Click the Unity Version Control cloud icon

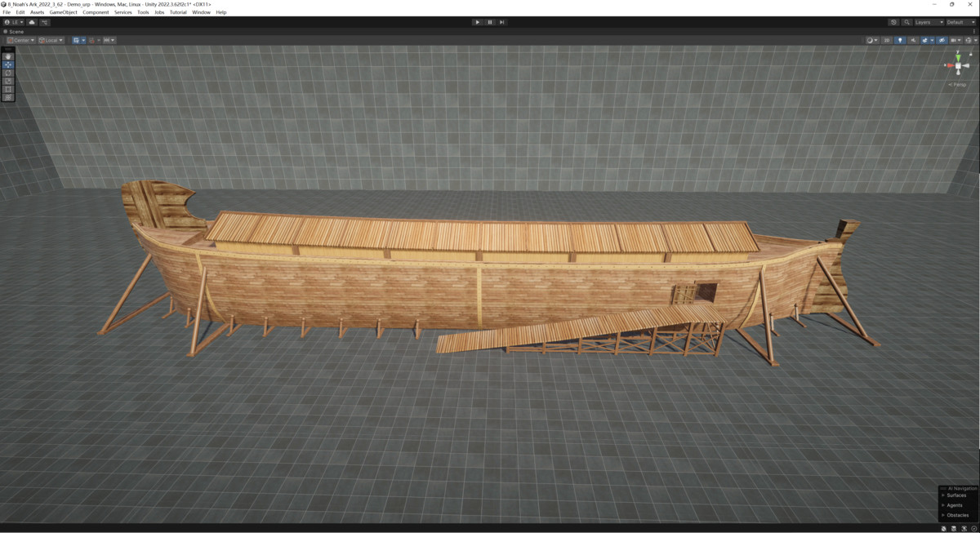pyautogui.click(x=30, y=23)
